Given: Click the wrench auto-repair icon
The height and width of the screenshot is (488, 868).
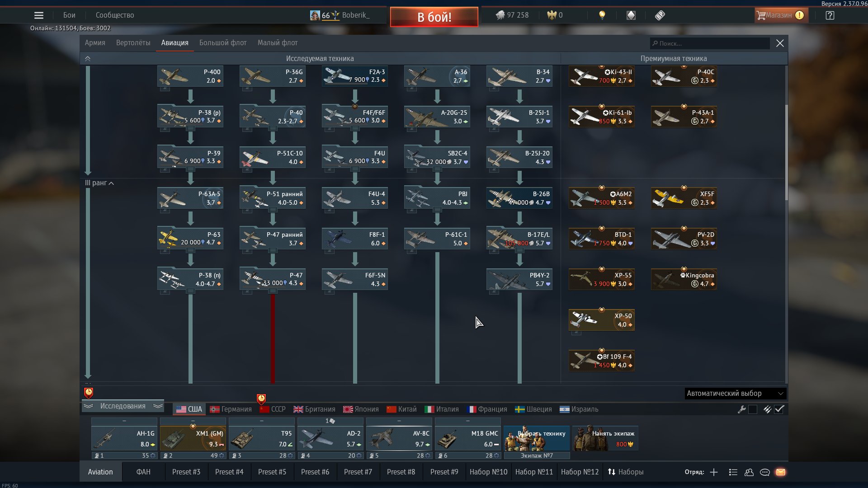Looking at the screenshot, I should (x=741, y=409).
